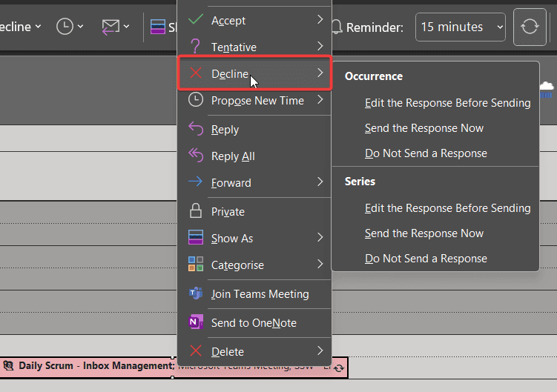Click the Reply All arrows icon
The height and width of the screenshot is (392, 557).
click(196, 156)
